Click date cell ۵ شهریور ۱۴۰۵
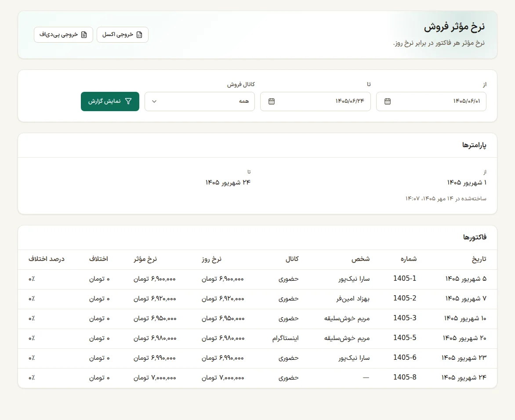This screenshot has width=515, height=420. click(x=466, y=279)
